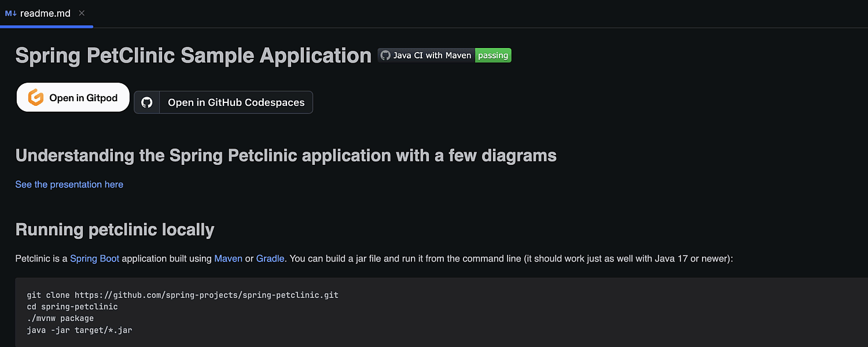Open the Spring Boot link
Viewport: 868px width, 347px height.
point(94,259)
